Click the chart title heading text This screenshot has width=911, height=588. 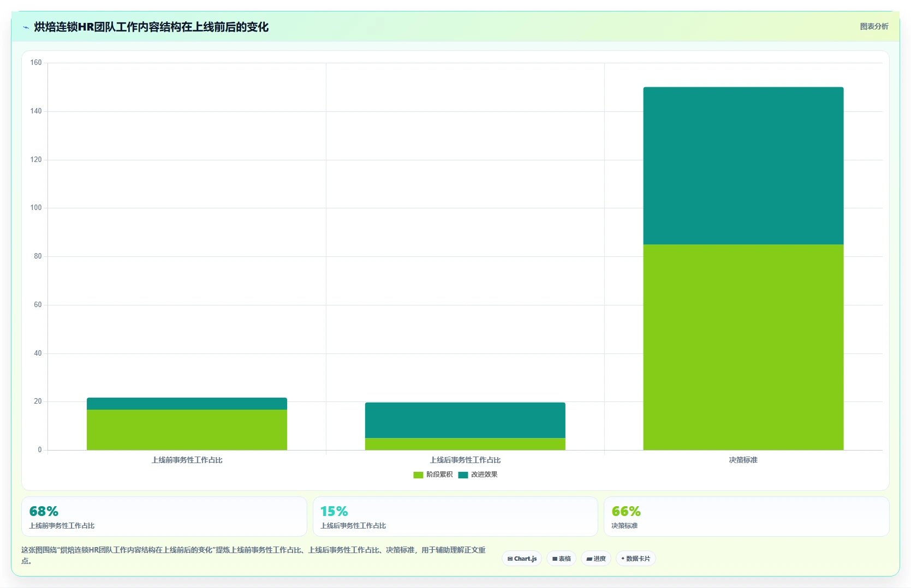(151, 27)
